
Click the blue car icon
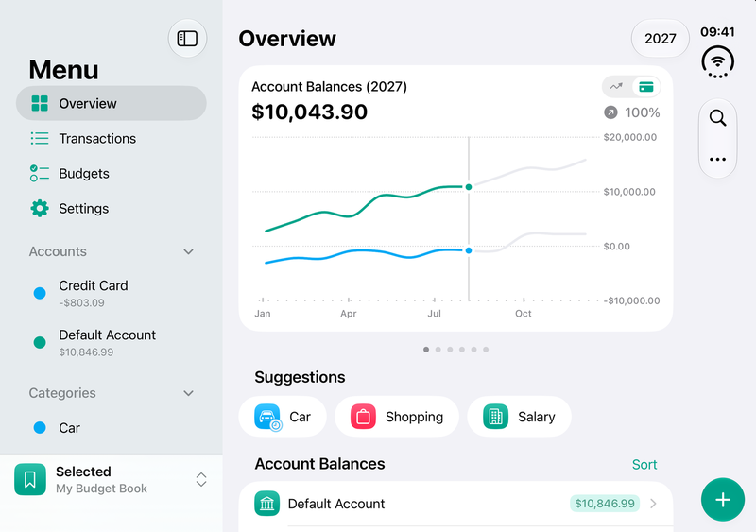[267, 417]
